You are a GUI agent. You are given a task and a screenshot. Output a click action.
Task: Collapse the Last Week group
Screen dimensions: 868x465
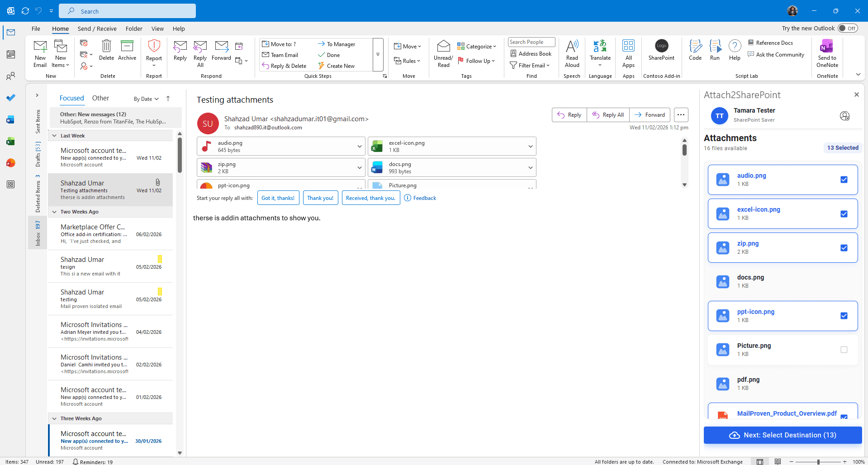54,136
